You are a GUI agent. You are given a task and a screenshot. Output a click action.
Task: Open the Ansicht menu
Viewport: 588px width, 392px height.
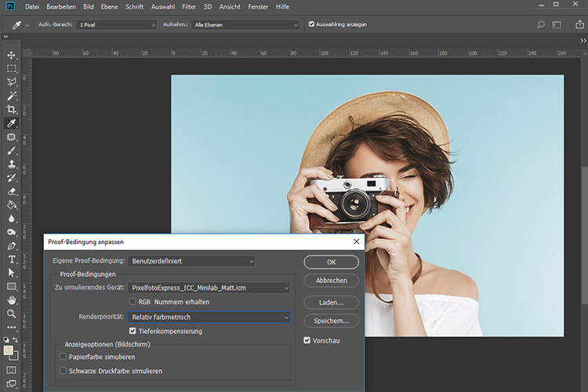coord(230,6)
